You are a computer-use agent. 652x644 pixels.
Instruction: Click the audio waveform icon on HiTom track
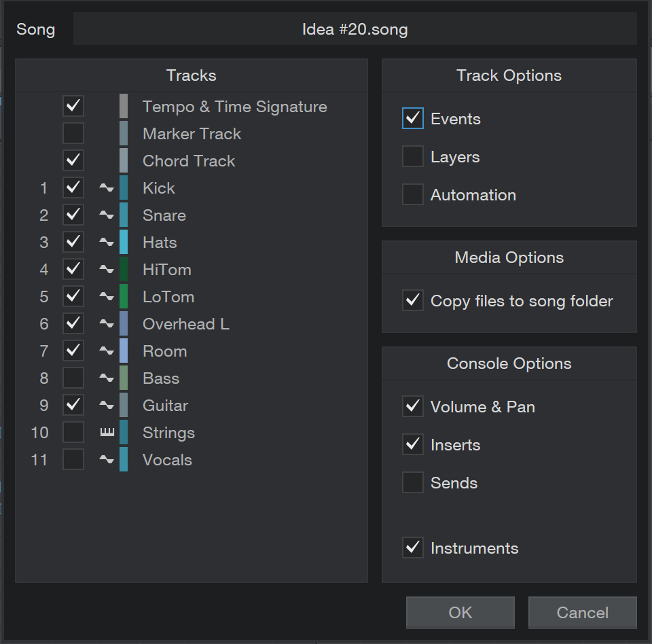(107, 270)
